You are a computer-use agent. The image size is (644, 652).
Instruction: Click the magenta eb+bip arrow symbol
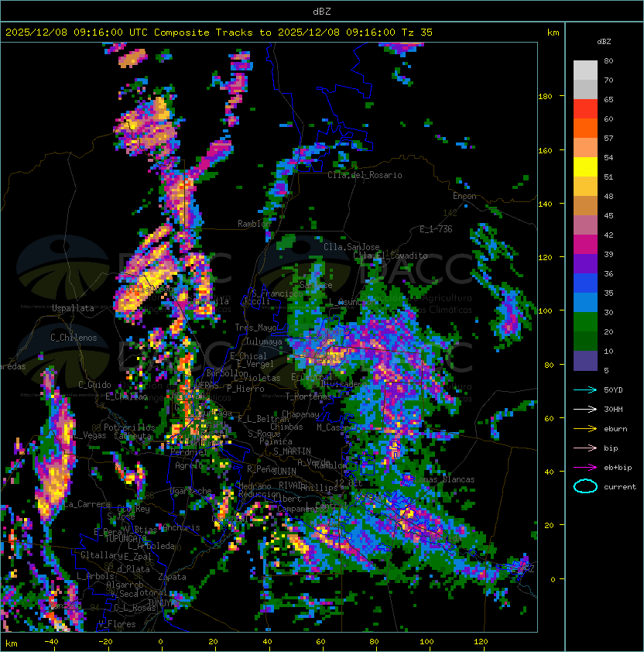point(585,468)
